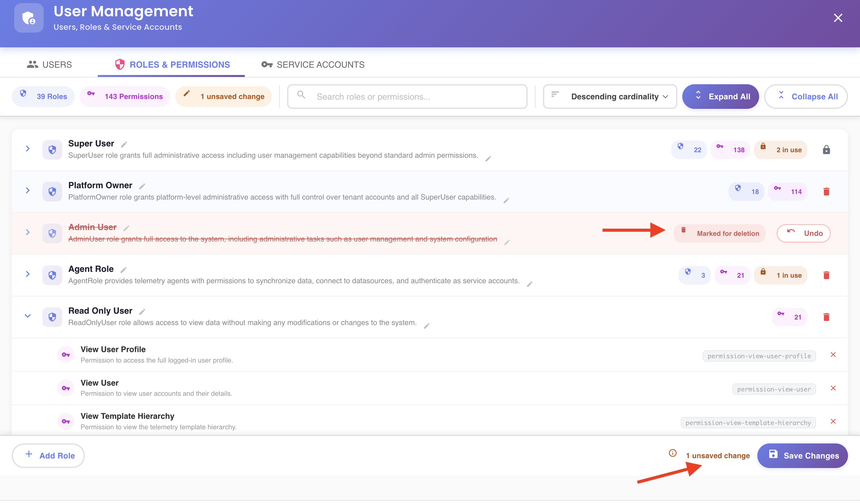The width and height of the screenshot is (860, 504).
Task: Edit the Read Only User description
Action: 426,326
